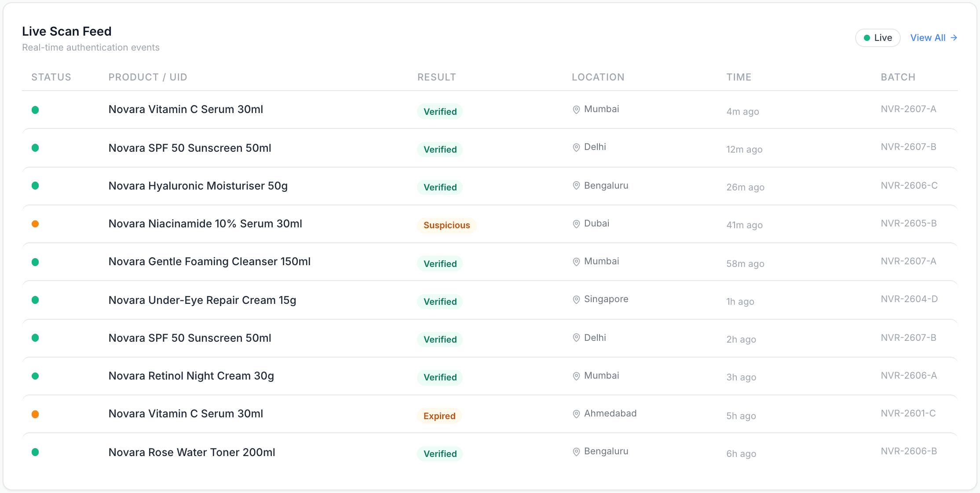Click green status dot for 12m ago scan

[35, 148]
